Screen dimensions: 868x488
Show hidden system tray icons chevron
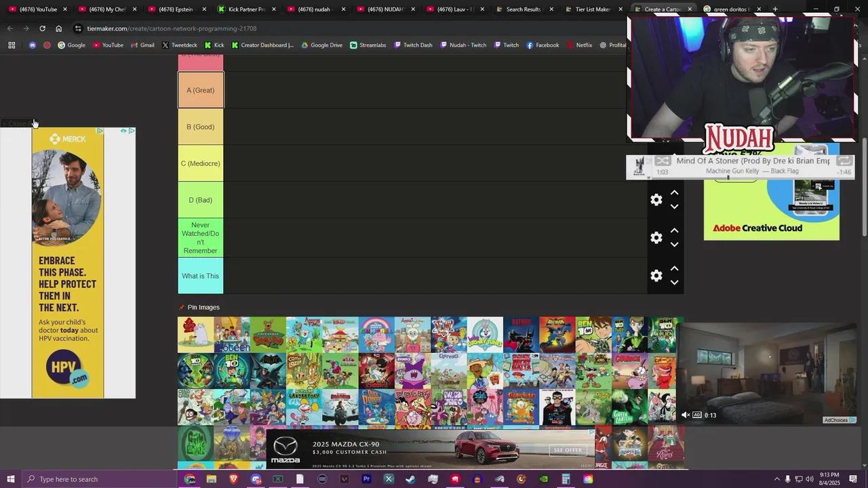point(776,479)
